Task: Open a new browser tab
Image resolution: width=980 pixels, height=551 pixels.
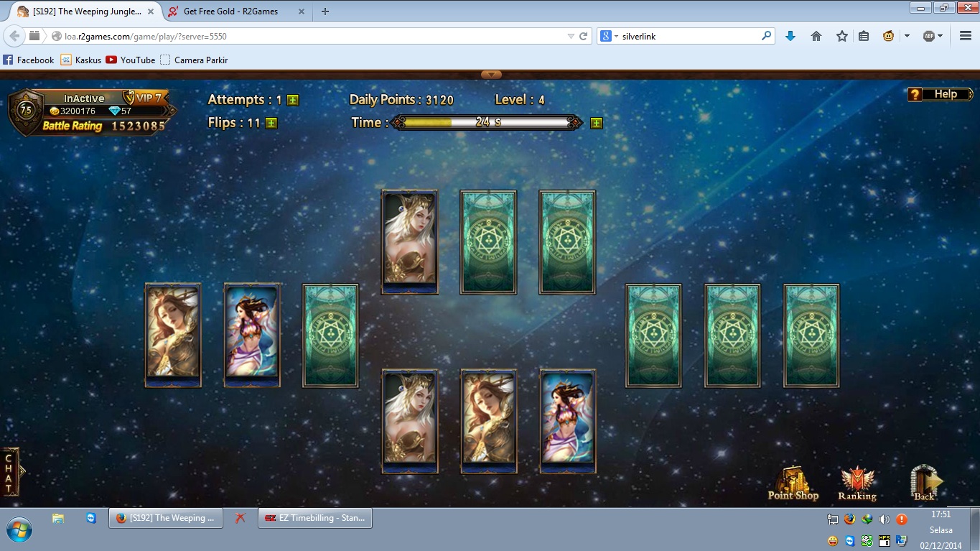Action: pyautogui.click(x=325, y=11)
